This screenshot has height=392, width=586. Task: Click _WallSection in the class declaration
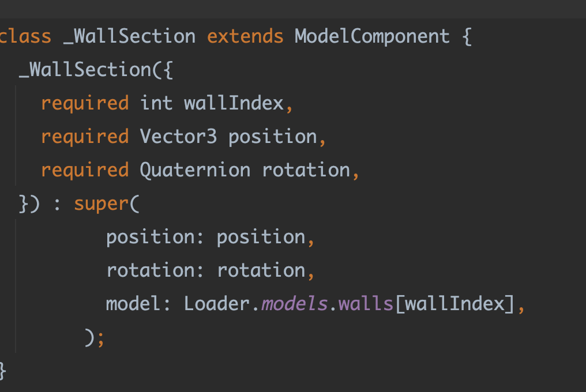pos(129,36)
